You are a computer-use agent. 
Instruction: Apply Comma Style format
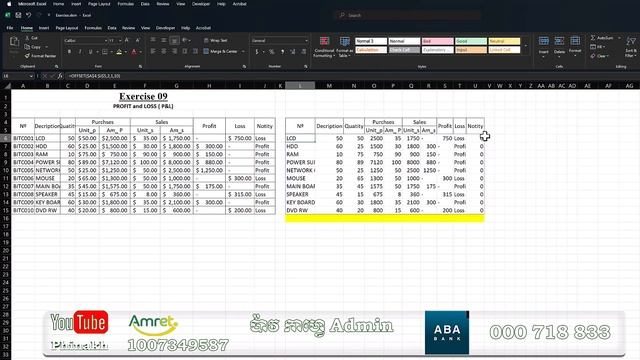282,52
